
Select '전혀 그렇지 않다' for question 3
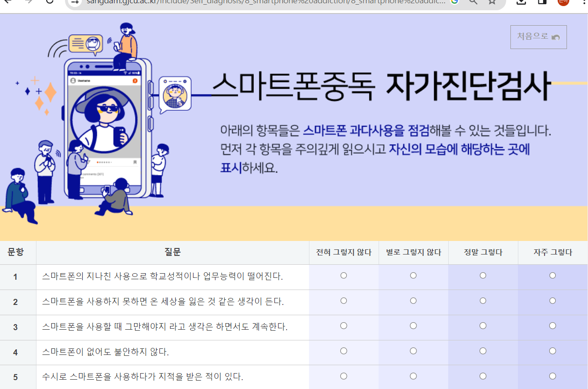click(x=344, y=325)
